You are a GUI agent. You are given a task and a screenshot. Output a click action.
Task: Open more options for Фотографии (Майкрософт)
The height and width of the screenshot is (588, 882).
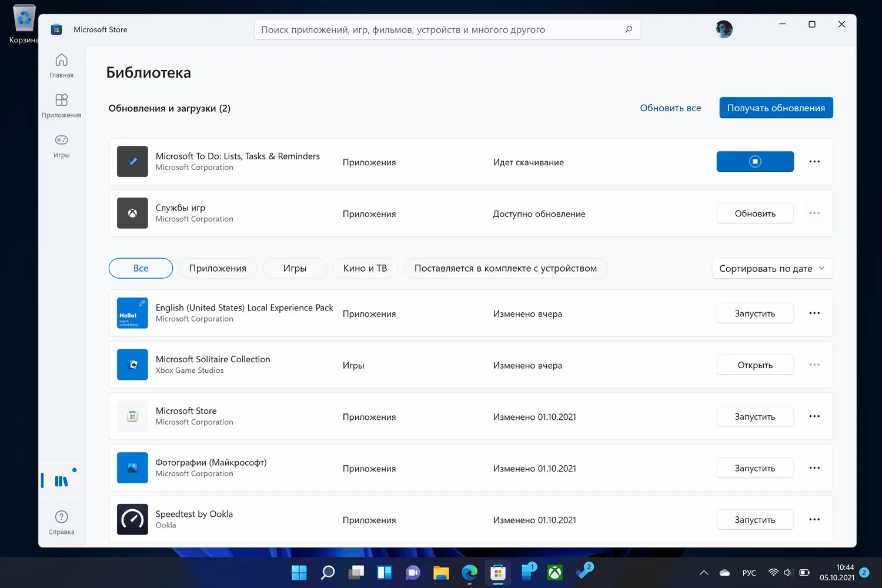[x=814, y=468]
